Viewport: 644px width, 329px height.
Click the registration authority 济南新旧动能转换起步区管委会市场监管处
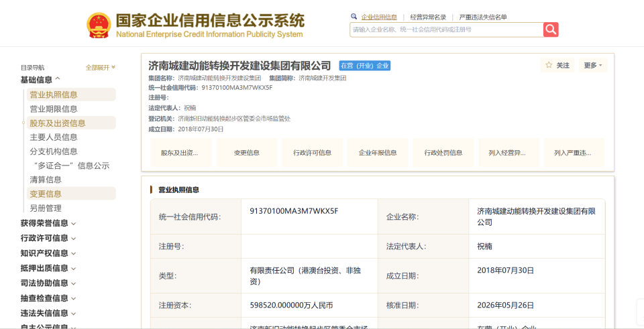(234, 119)
